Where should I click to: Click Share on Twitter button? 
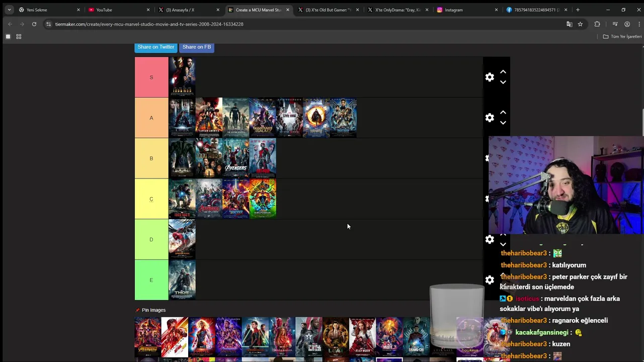pyautogui.click(x=156, y=47)
